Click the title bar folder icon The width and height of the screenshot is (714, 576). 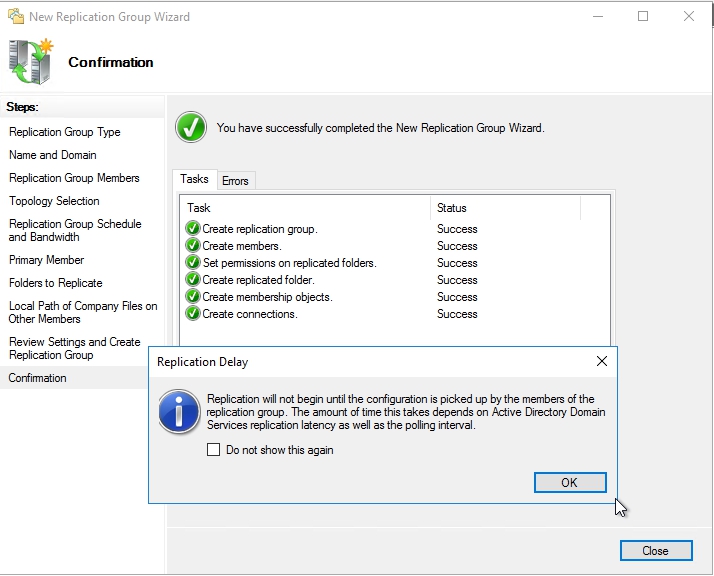(15, 16)
